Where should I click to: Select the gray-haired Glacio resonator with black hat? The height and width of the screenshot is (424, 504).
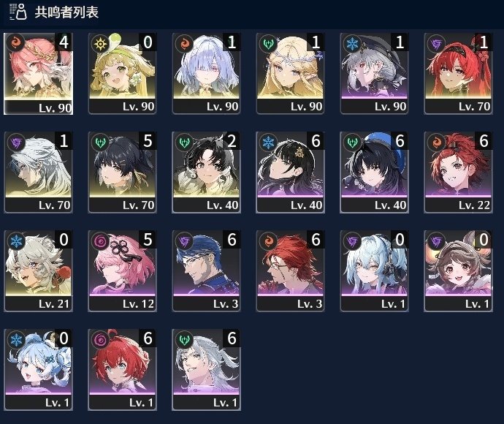[x=374, y=73]
